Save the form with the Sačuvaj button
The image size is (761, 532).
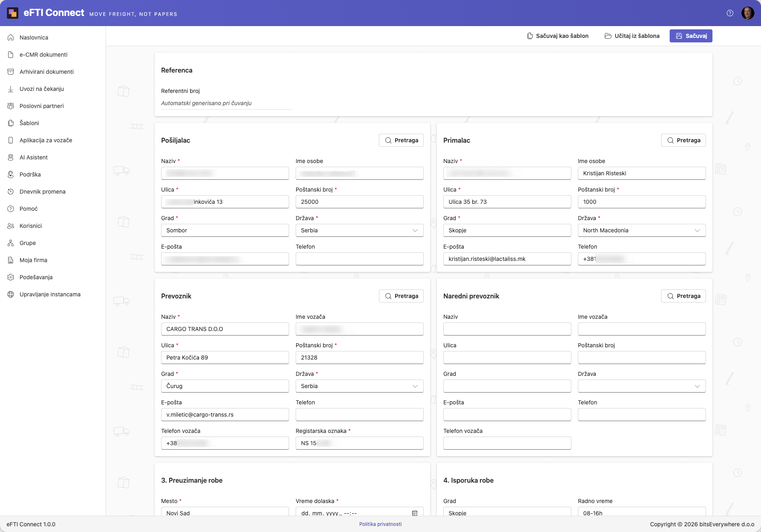coord(691,36)
